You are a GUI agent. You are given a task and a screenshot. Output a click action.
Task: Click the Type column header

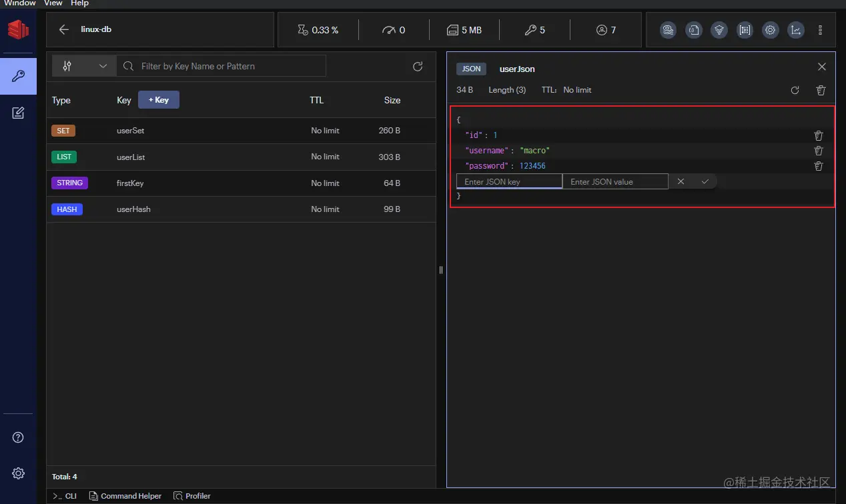61,100
